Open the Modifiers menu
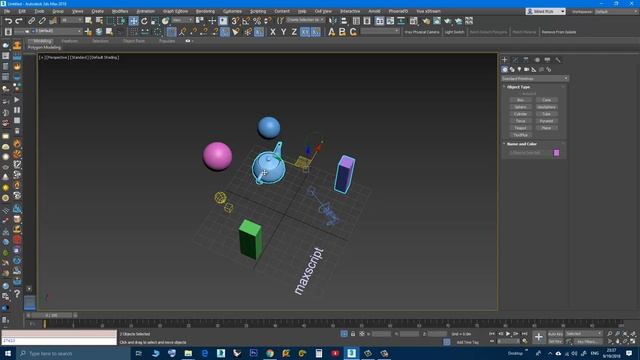The height and width of the screenshot is (360, 640). (x=120, y=11)
